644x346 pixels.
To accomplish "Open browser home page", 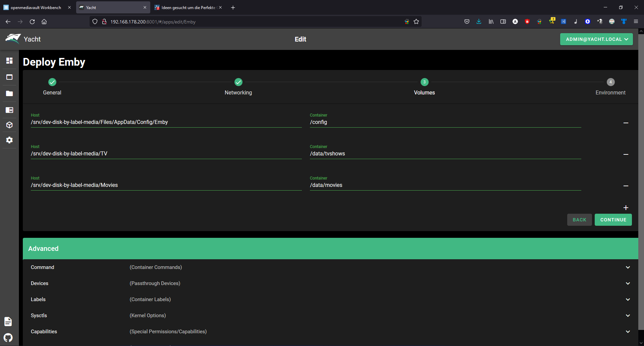I will point(44,22).
